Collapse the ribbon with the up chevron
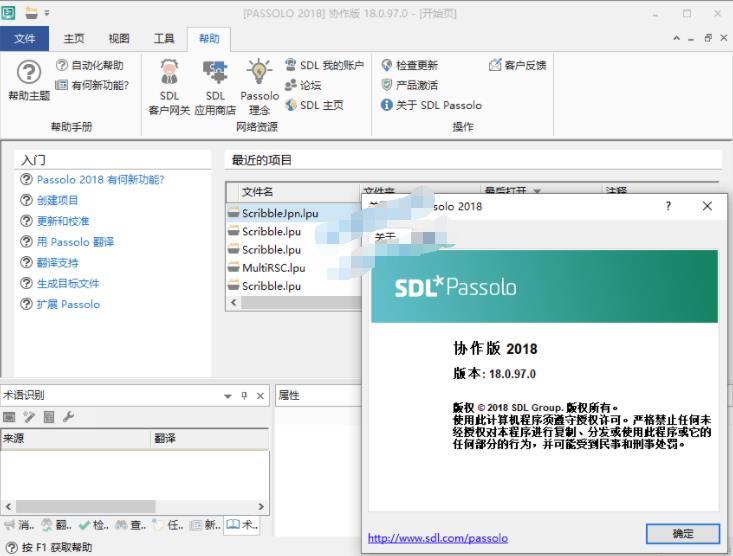This screenshot has width=733, height=556. pyautogui.click(x=676, y=38)
